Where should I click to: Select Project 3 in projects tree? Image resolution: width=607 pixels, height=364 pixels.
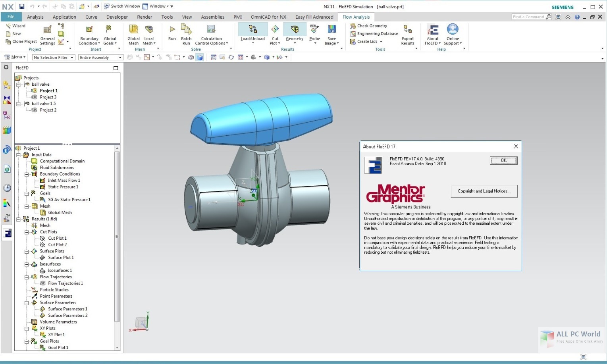48,97
